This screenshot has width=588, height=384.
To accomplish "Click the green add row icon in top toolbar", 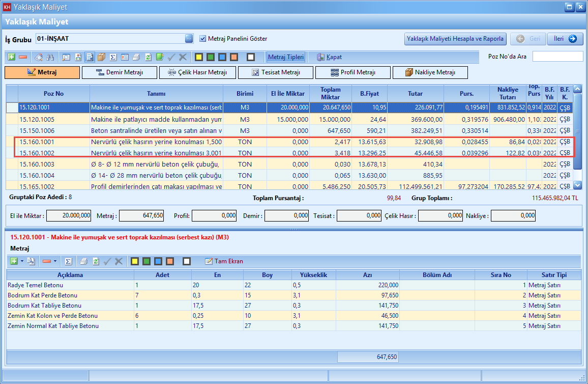I will (x=12, y=57).
